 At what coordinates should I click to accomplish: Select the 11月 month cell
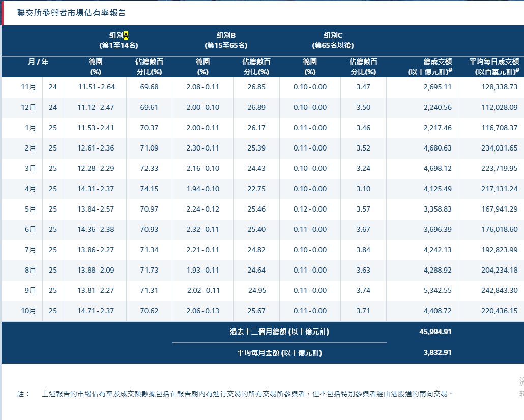coord(28,87)
